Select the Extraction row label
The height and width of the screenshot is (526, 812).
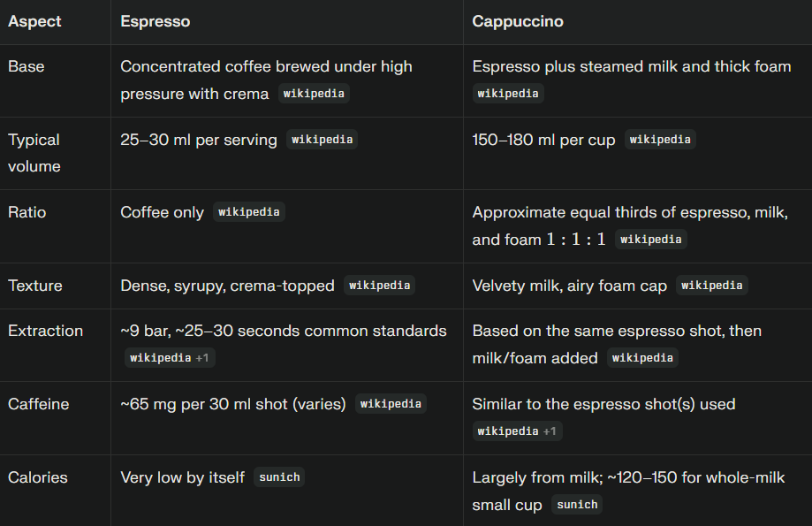pos(46,331)
